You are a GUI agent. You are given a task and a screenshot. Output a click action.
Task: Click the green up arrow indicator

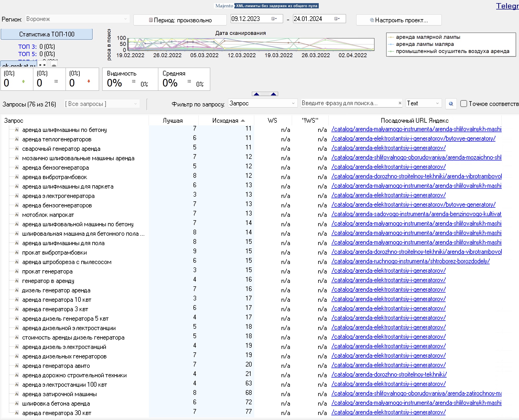(x=23, y=82)
